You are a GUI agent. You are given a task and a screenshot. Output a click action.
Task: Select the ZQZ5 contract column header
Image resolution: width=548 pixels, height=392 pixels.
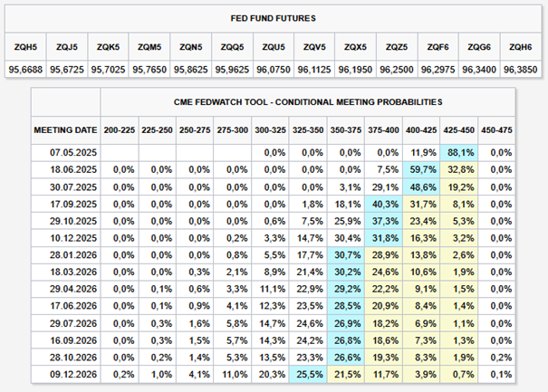tap(397, 47)
